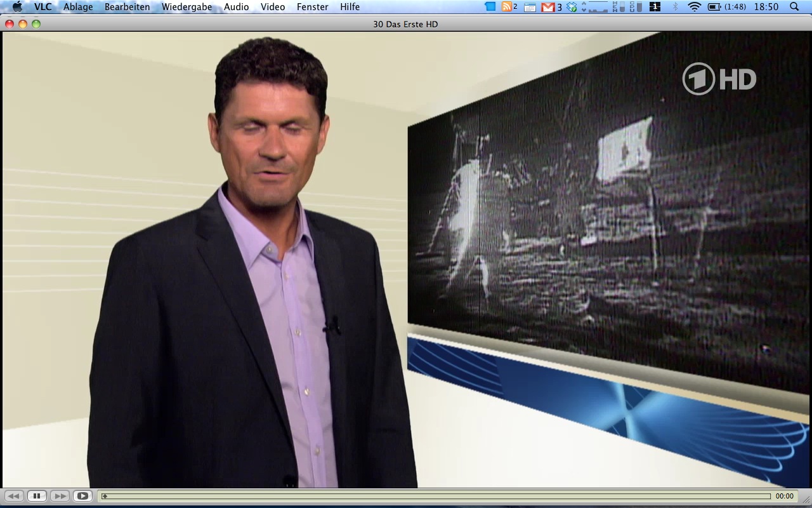Click the fast-forward button
Viewport: 812px width, 508px height.
pyautogui.click(x=60, y=496)
